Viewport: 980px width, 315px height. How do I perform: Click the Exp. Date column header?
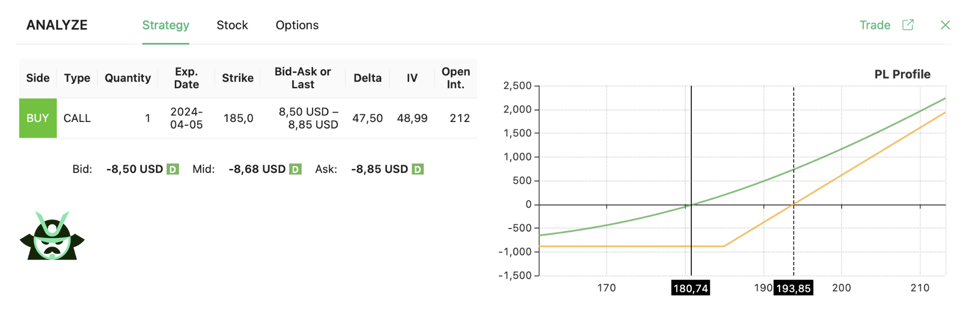[186, 78]
